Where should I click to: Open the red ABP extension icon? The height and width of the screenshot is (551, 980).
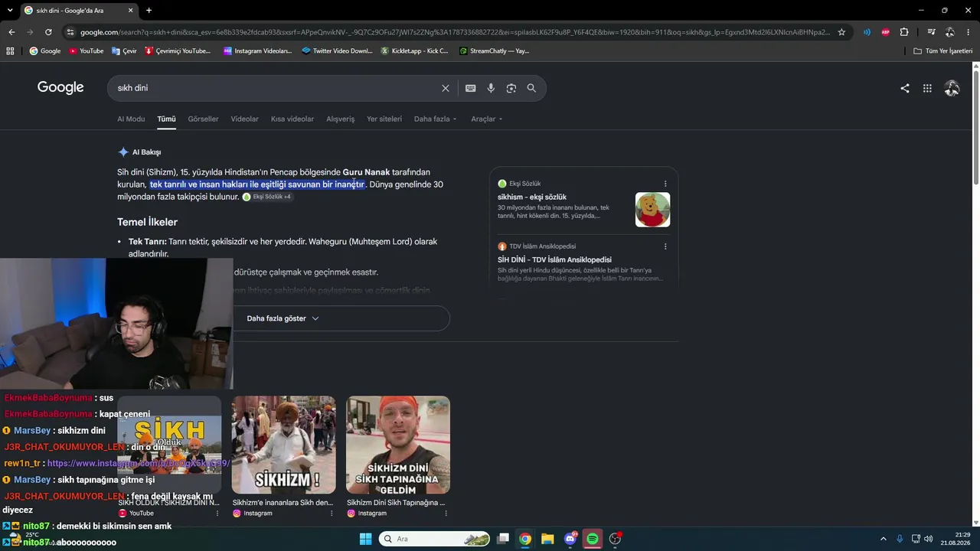point(886,32)
